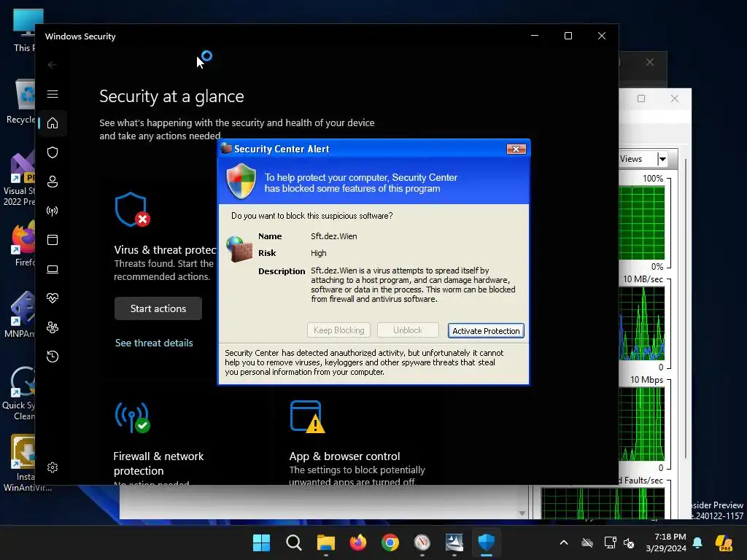The height and width of the screenshot is (560, 747).
Task: Click Activate Protection in the alert
Action: (486, 331)
